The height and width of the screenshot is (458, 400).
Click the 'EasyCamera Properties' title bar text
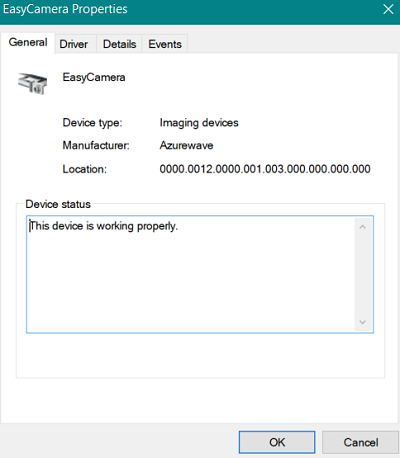click(x=65, y=9)
